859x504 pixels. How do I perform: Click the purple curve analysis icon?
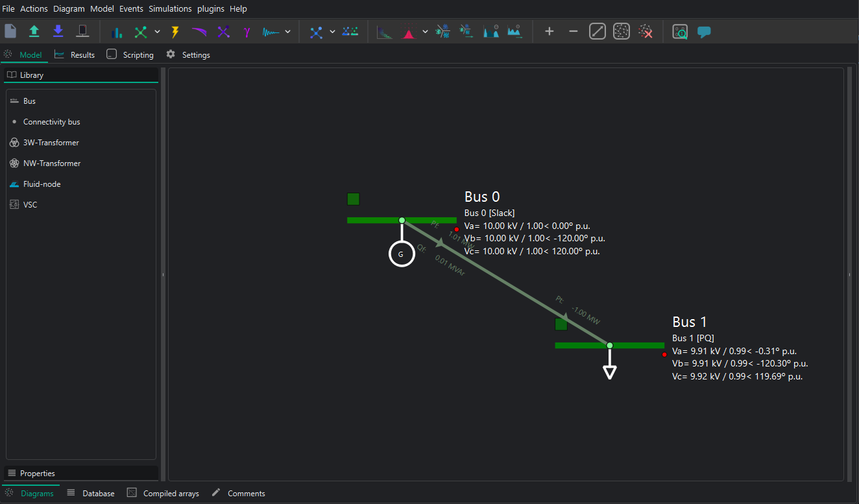click(x=199, y=31)
